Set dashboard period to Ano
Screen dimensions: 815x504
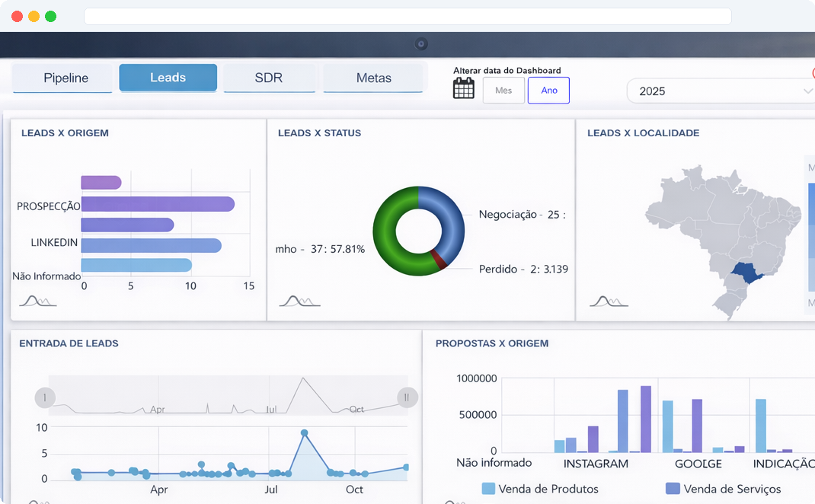click(549, 91)
